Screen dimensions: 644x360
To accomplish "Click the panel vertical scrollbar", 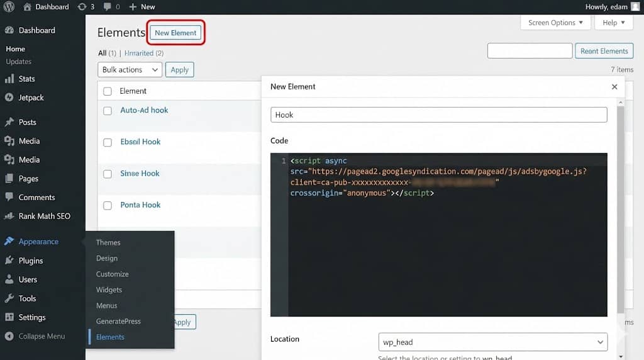I will [620, 210].
